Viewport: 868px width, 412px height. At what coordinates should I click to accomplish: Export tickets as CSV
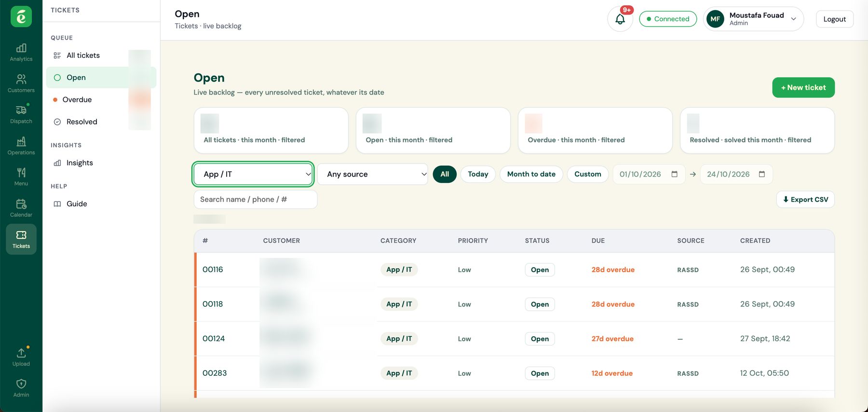(805, 200)
